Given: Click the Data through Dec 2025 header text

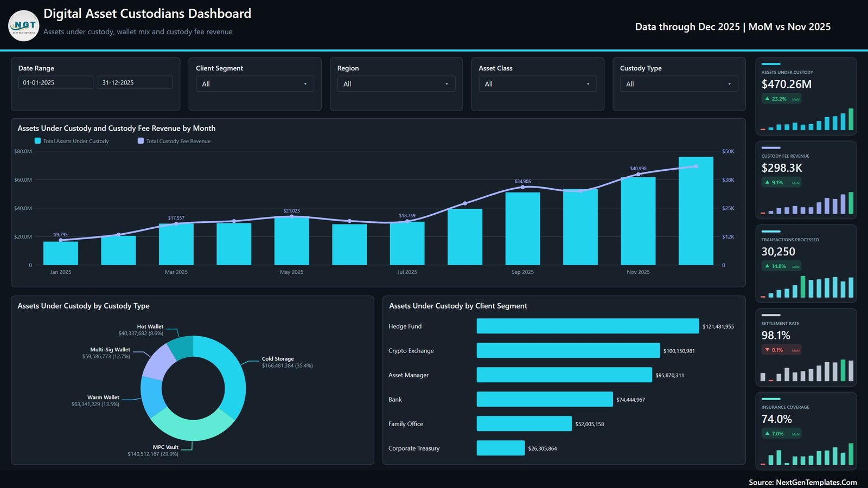Looking at the screenshot, I should [733, 27].
